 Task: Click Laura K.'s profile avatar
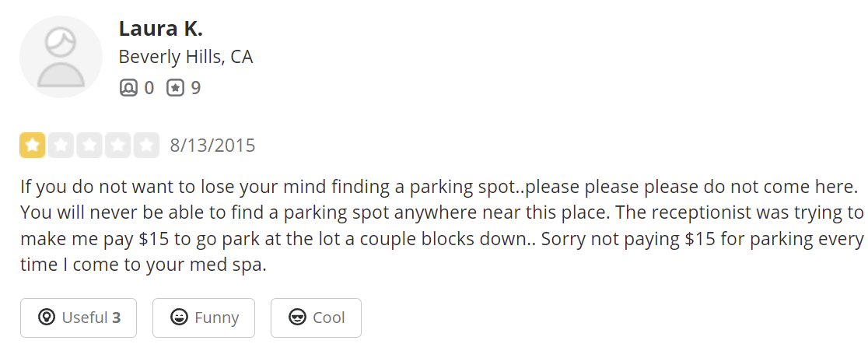click(61, 57)
